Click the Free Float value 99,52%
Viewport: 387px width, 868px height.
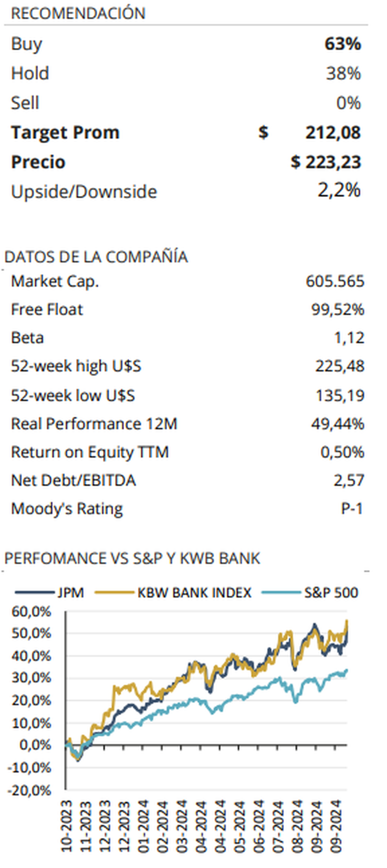[x=338, y=310]
